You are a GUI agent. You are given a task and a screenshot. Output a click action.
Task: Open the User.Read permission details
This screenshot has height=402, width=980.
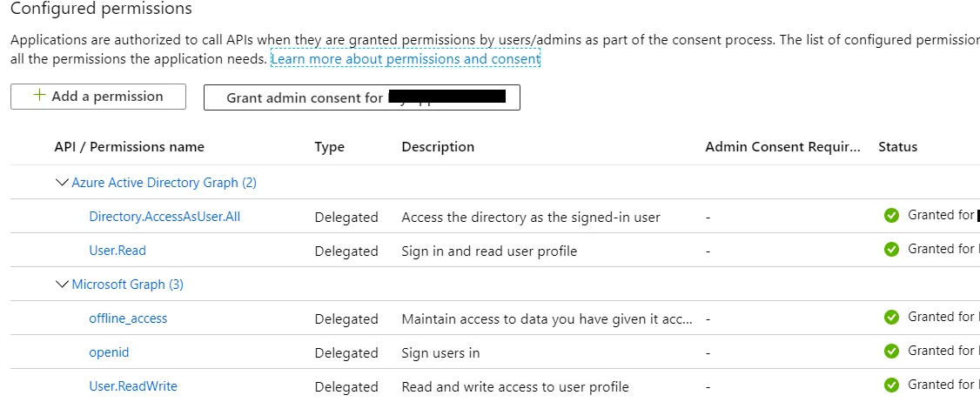pyautogui.click(x=117, y=251)
